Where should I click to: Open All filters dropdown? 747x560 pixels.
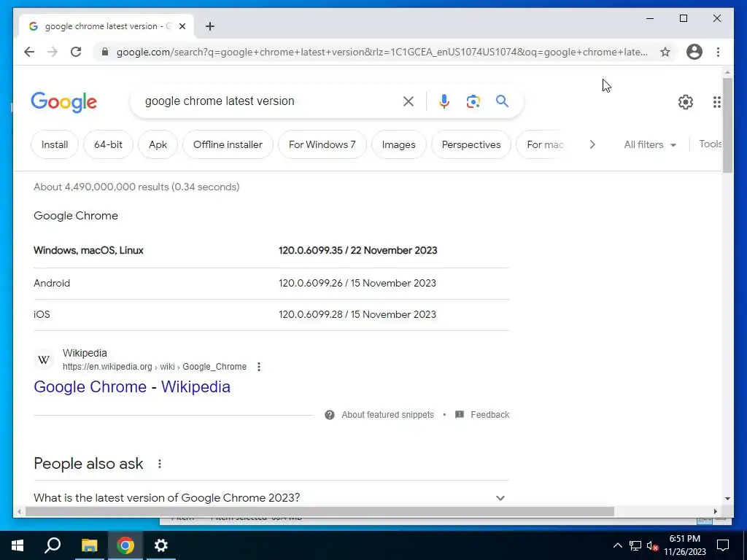(x=650, y=144)
